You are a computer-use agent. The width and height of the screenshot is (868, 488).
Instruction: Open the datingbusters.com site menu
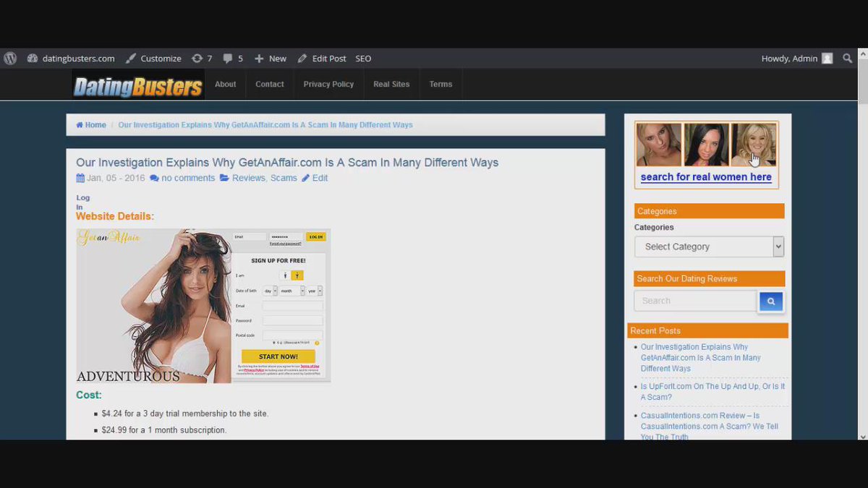71,59
